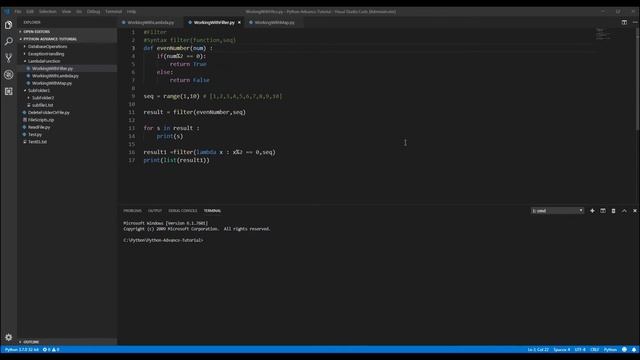640x360 pixels.
Task: Open the Help menu
Action: pyautogui.click(x=131, y=11)
